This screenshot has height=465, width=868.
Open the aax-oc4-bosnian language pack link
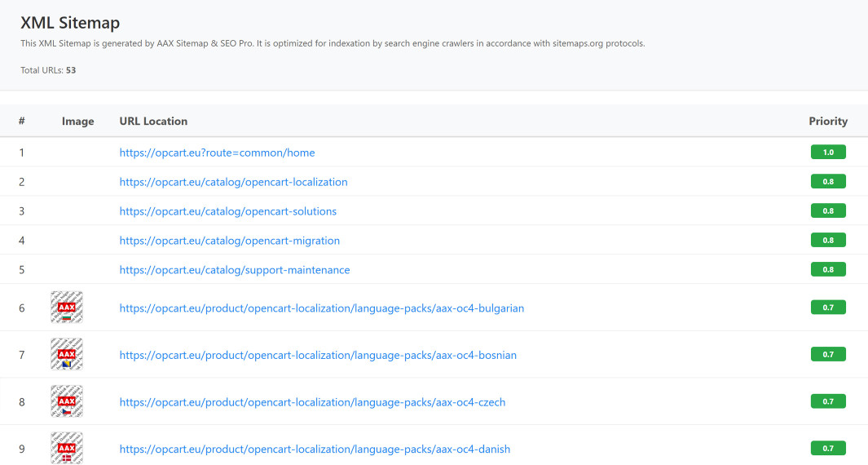317,355
